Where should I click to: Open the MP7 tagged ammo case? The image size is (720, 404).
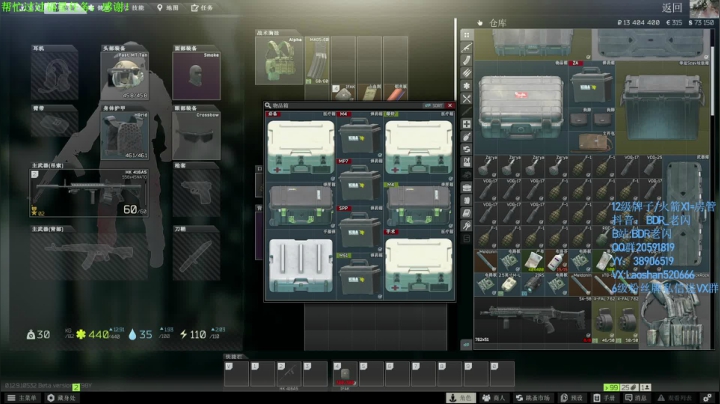[360, 182]
